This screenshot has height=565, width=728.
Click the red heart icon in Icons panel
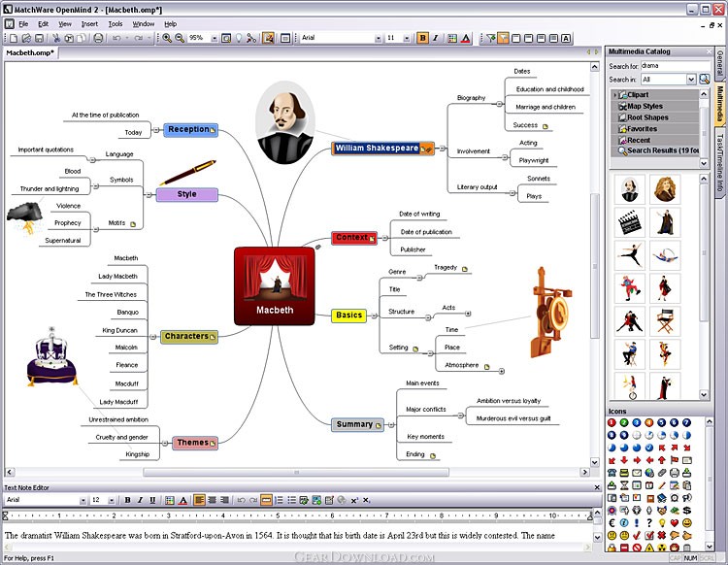(x=675, y=522)
